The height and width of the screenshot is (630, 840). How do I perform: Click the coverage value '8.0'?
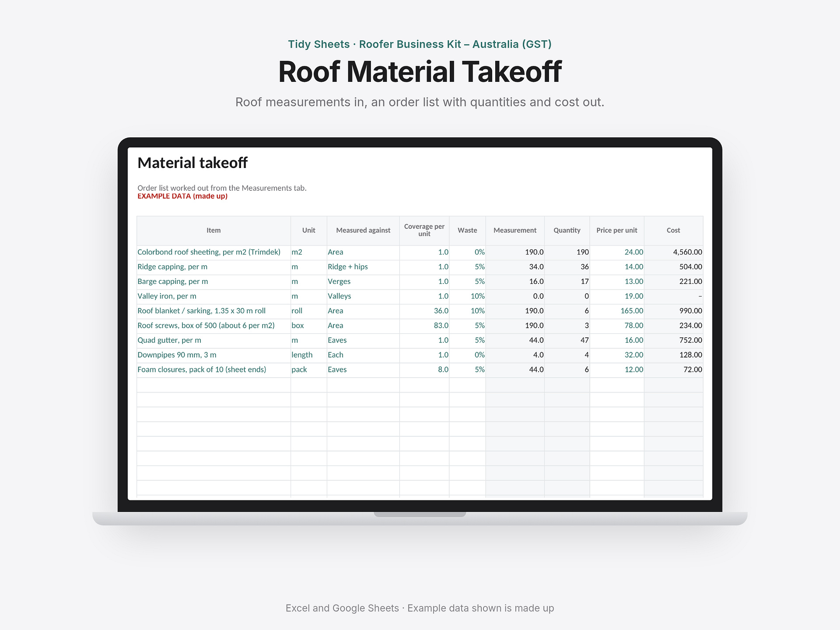pos(424,370)
